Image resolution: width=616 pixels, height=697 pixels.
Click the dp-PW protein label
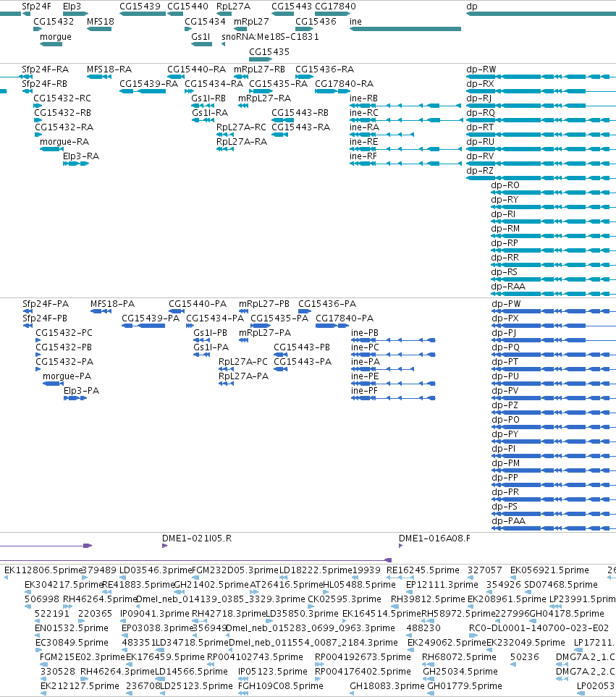tap(506, 304)
